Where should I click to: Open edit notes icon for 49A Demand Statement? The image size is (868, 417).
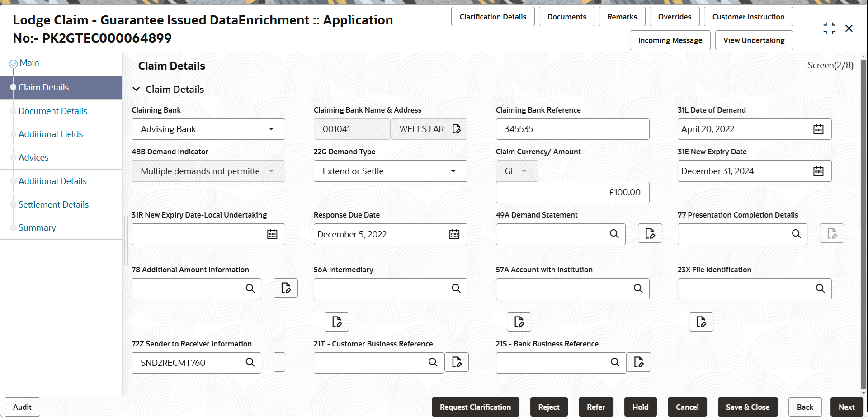650,234
